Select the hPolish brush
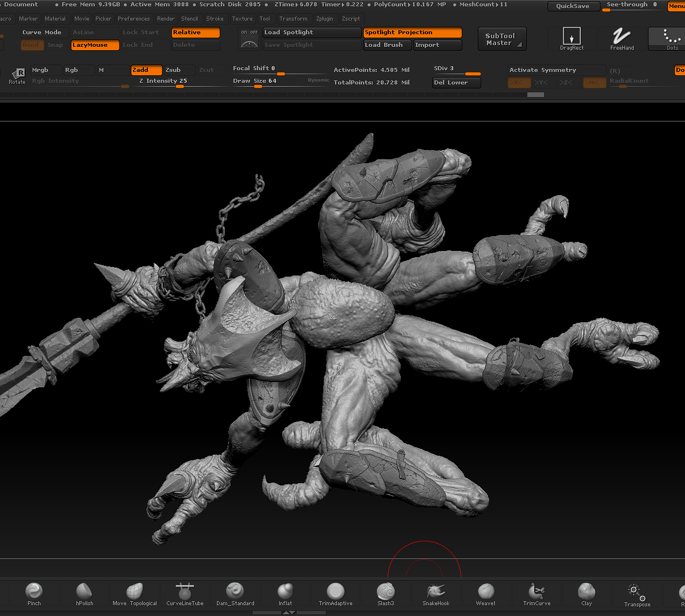Screen dimensions: 685x616 84,594
